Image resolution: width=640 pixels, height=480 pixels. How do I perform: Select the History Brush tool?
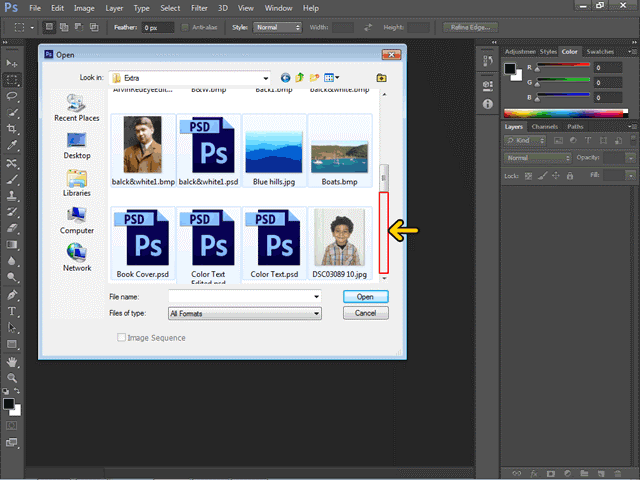(x=11, y=212)
